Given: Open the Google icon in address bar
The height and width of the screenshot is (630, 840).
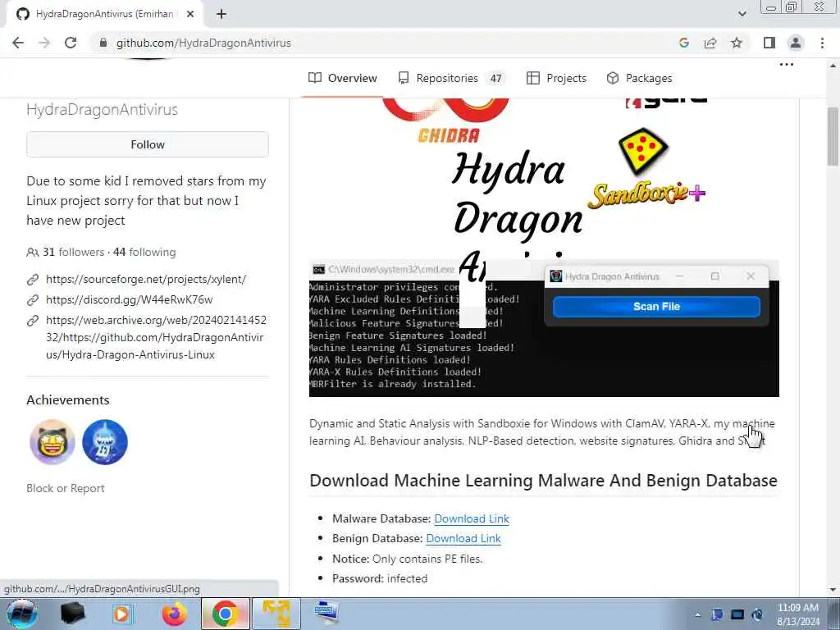Looking at the screenshot, I should click(x=683, y=43).
